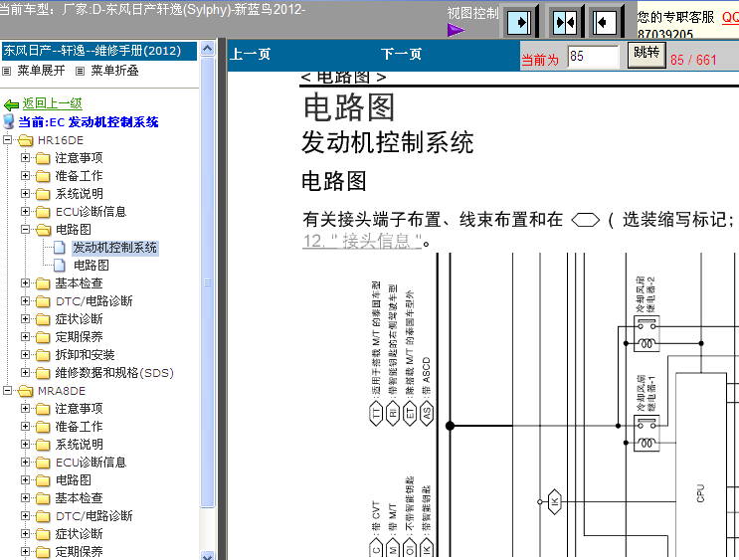Click the 85 / 661 page counter

[693, 60]
